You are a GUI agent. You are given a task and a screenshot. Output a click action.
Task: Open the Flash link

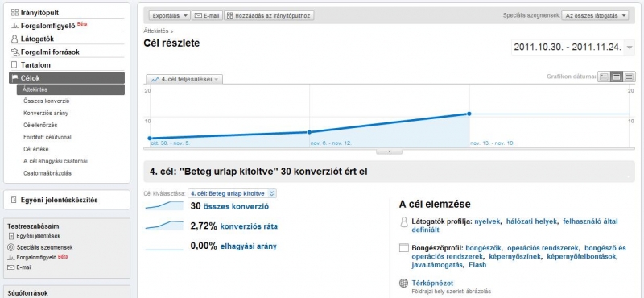(477, 265)
